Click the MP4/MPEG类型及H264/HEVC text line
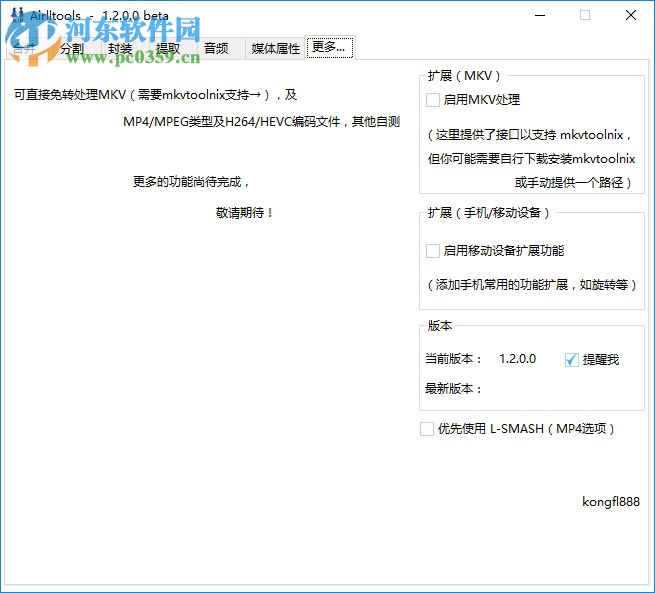655x593 pixels. 261,122
